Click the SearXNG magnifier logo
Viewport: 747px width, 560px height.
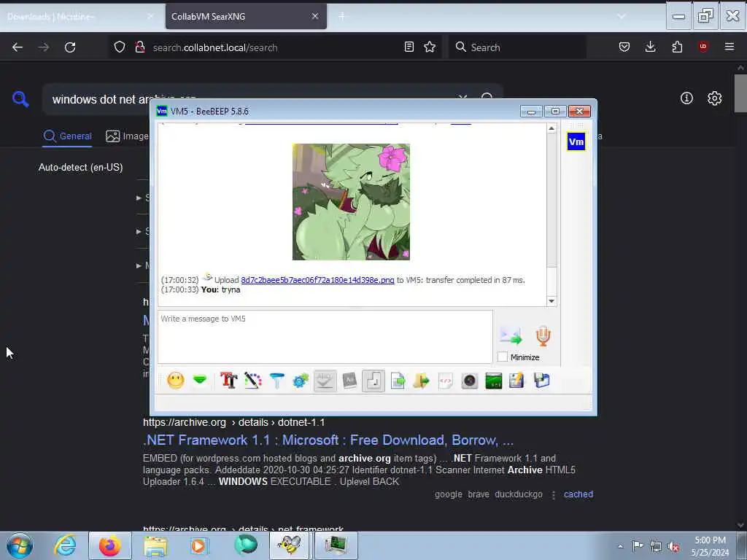coord(20,98)
